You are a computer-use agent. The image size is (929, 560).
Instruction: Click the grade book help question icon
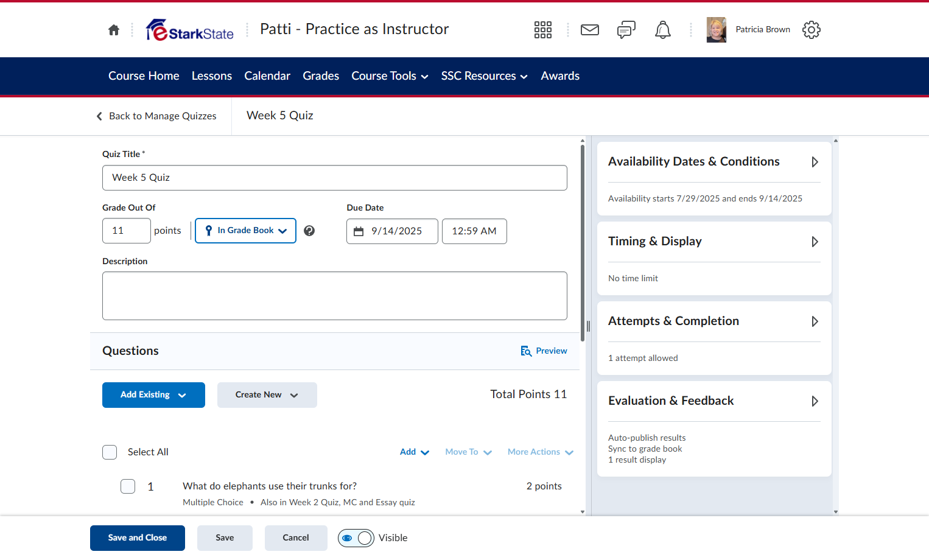[x=309, y=231]
